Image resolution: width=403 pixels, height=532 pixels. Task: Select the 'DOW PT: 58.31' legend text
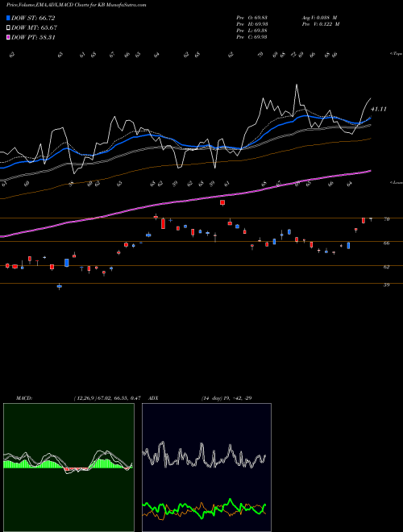coord(33,37)
